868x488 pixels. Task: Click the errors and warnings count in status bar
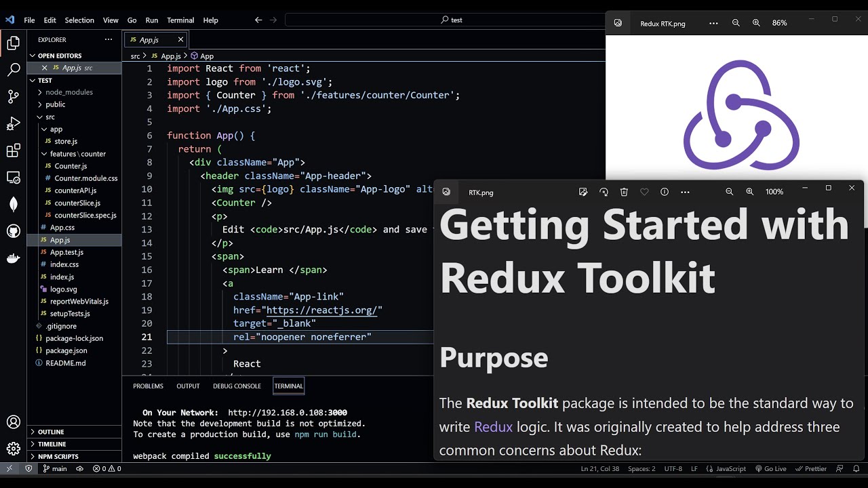[x=107, y=468]
